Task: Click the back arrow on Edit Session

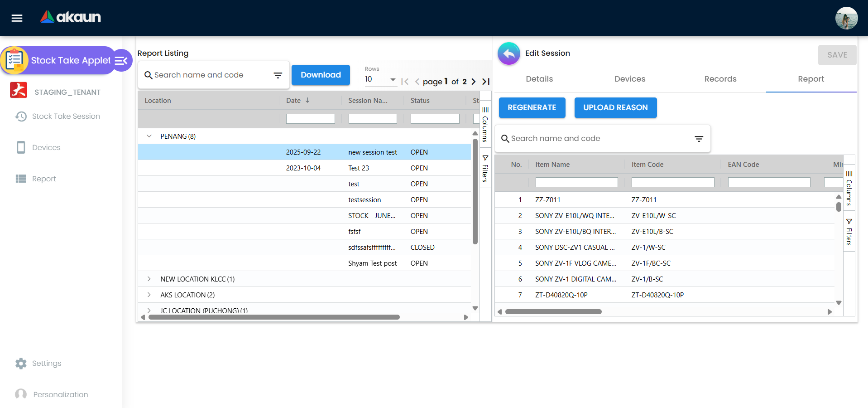Action: [508, 53]
